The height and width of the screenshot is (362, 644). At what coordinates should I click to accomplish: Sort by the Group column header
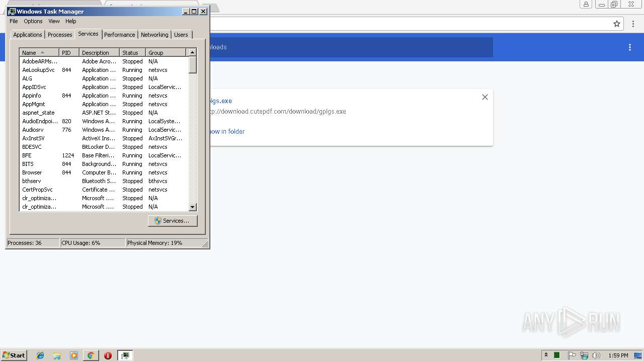(x=166, y=53)
